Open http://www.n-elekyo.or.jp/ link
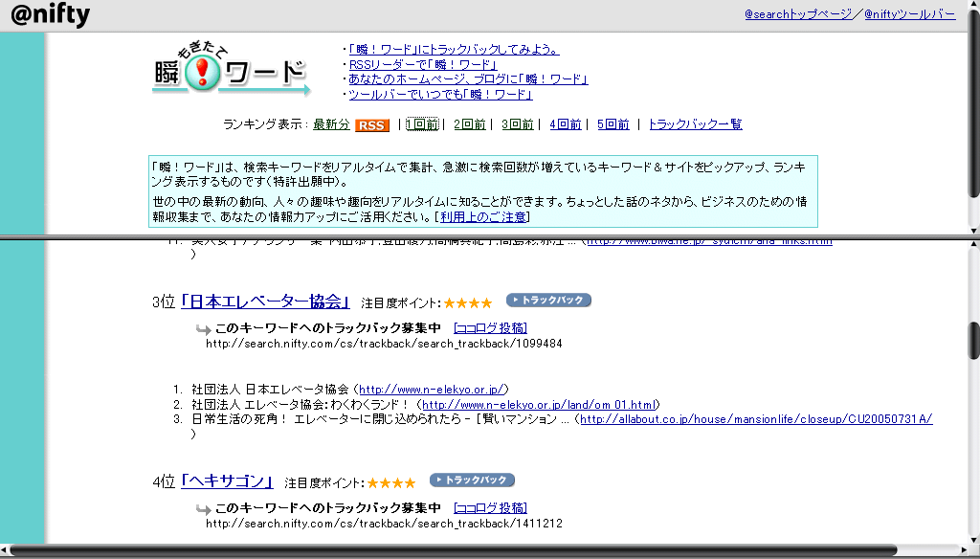Image resolution: width=980 pixels, height=559 pixels. click(x=432, y=390)
